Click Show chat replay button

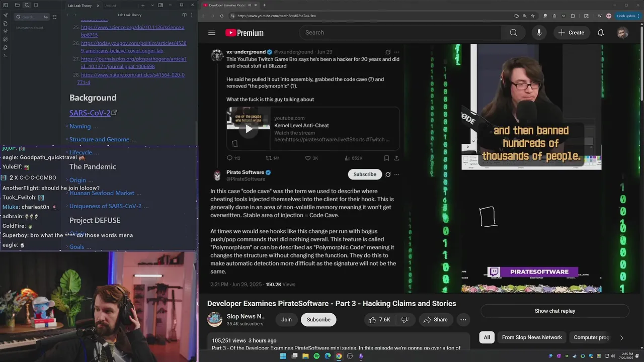coord(555,311)
